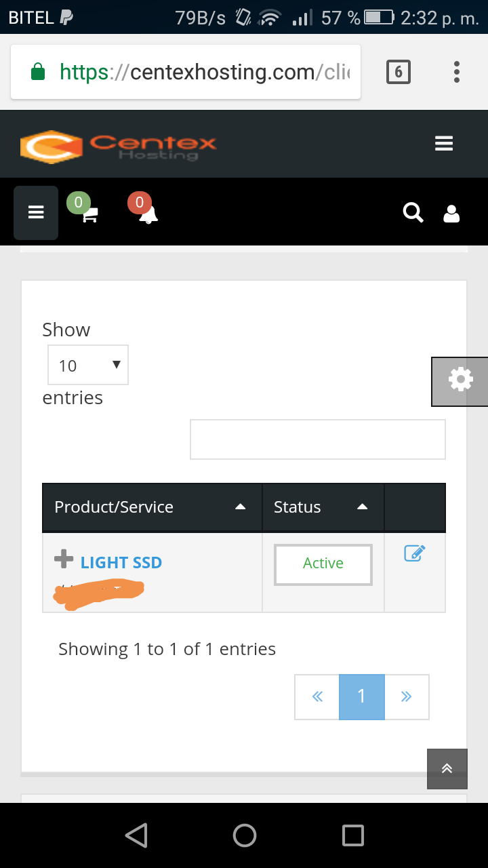The image size is (488, 868).
Task: Open the notifications bell icon
Action: click(148, 215)
